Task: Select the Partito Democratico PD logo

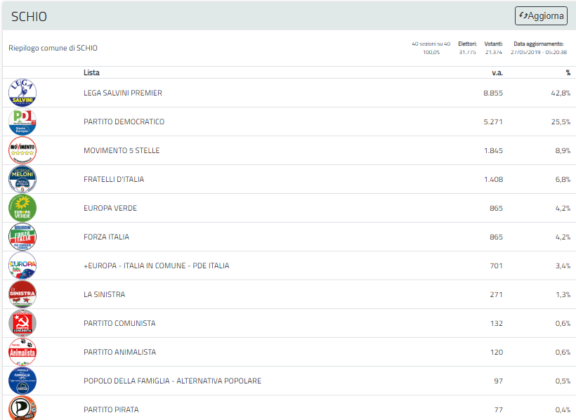Action: pos(22,122)
